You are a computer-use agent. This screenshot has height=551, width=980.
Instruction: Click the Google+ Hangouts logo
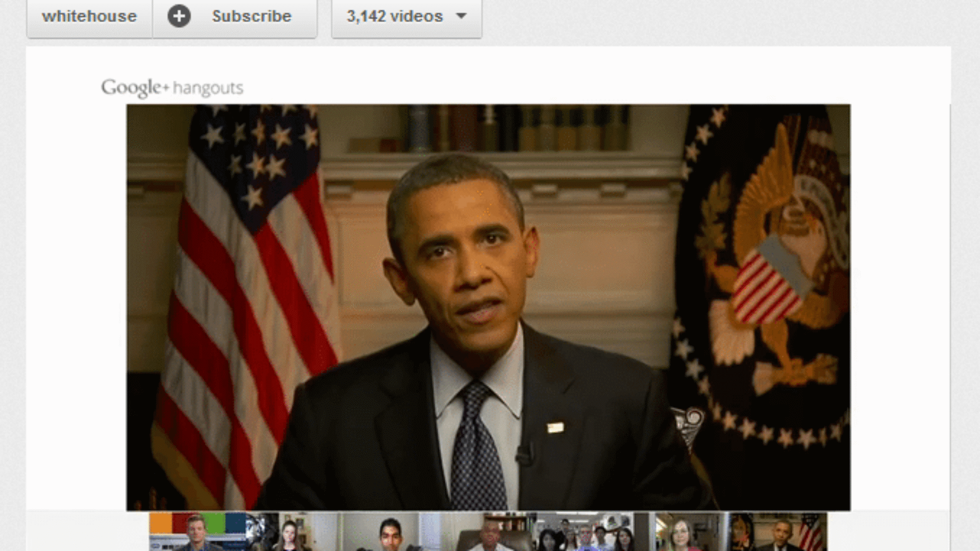tap(172, 87)
